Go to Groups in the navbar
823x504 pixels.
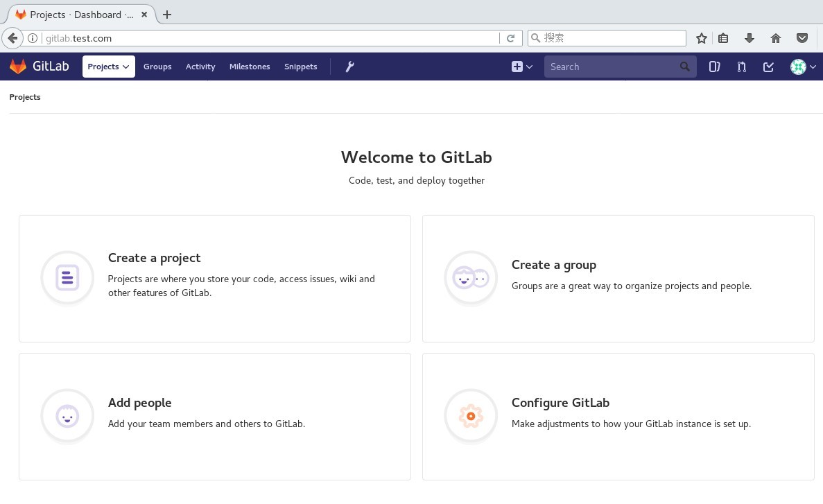(x=157, y=67)
